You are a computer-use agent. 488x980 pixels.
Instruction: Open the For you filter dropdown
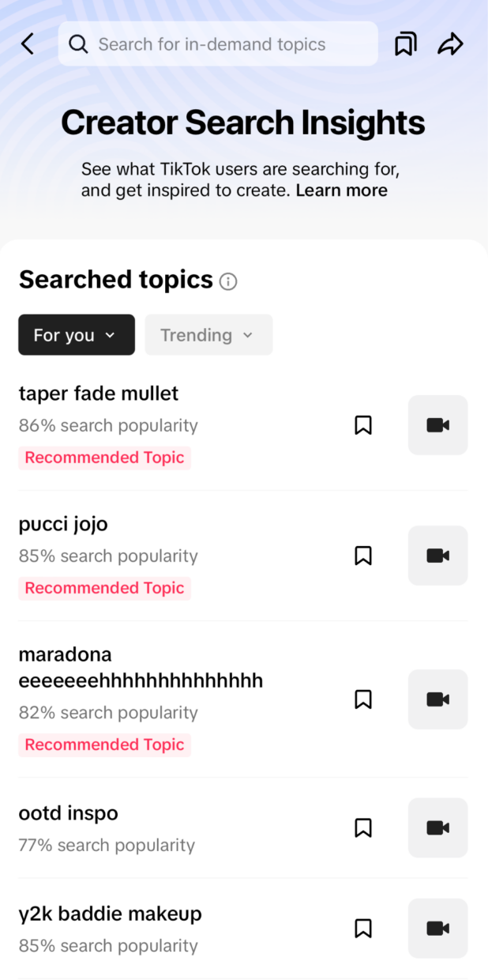coord(76,334)
